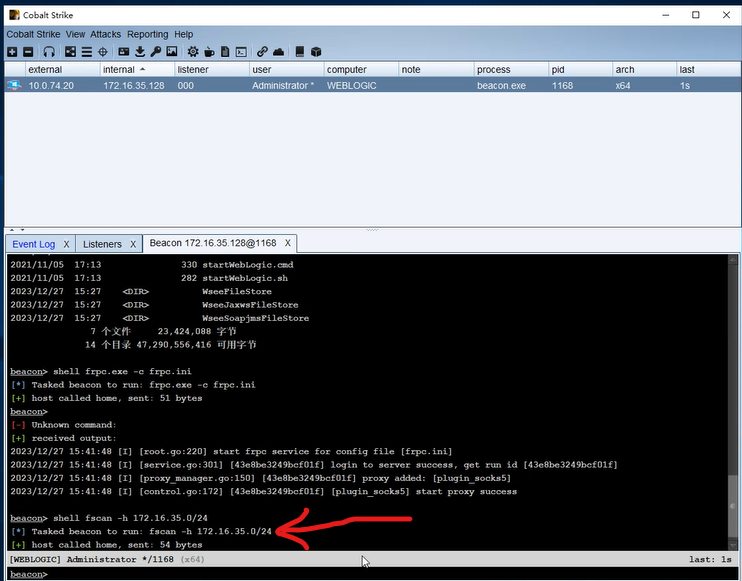Open screenshots picture icon

[x=172, y=52]
